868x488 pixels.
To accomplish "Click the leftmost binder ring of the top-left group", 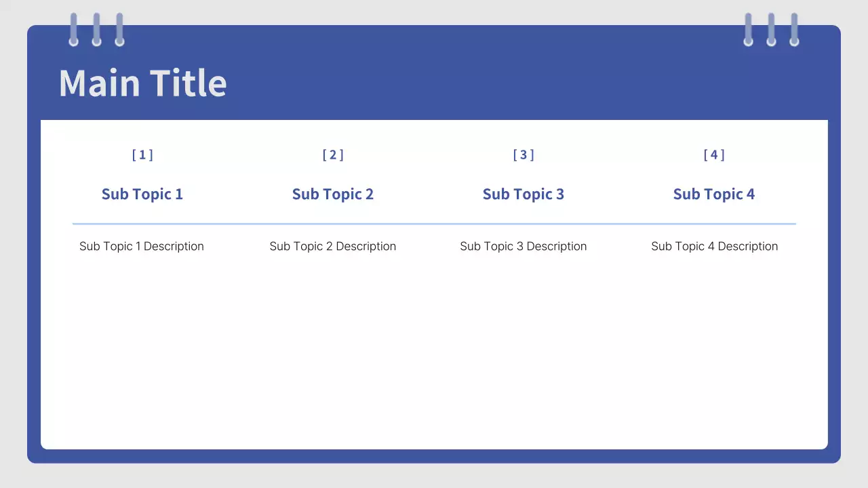I will pyautogui.click(x=73, y=30).
